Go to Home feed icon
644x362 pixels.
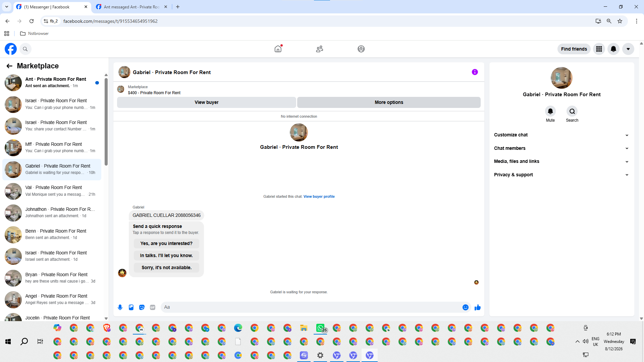[x=278, y=49]
